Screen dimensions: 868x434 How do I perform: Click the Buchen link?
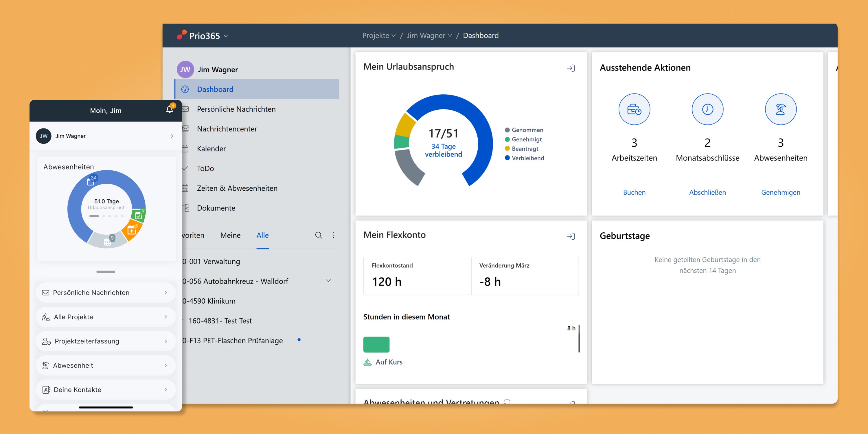point(634,192)
